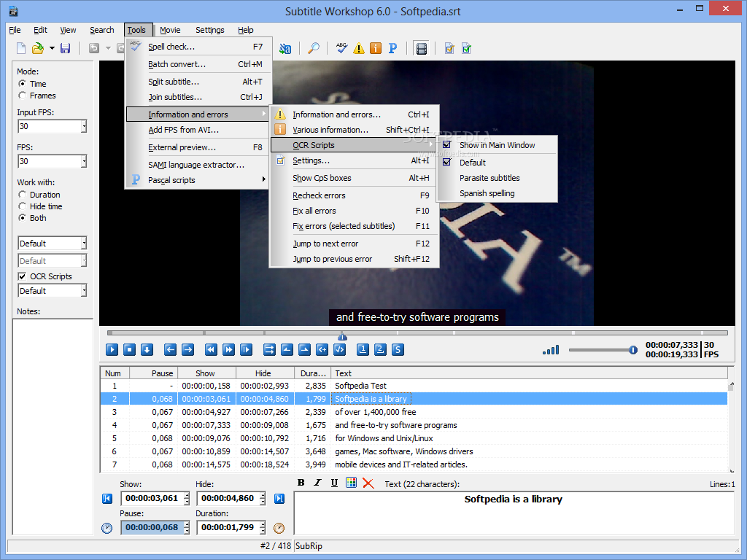Click the clock icon beside Pause field
The height and width of the screenshot is (560, 747).
107,528
